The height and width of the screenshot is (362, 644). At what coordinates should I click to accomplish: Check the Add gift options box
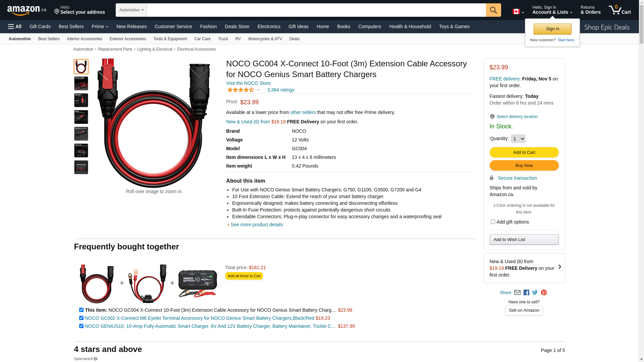click(493, 222)
